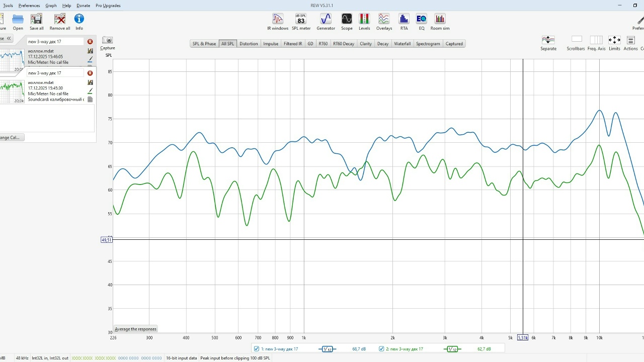Delete the 15:46:05 measurement
644x362 pixels.
click(90, 42)
